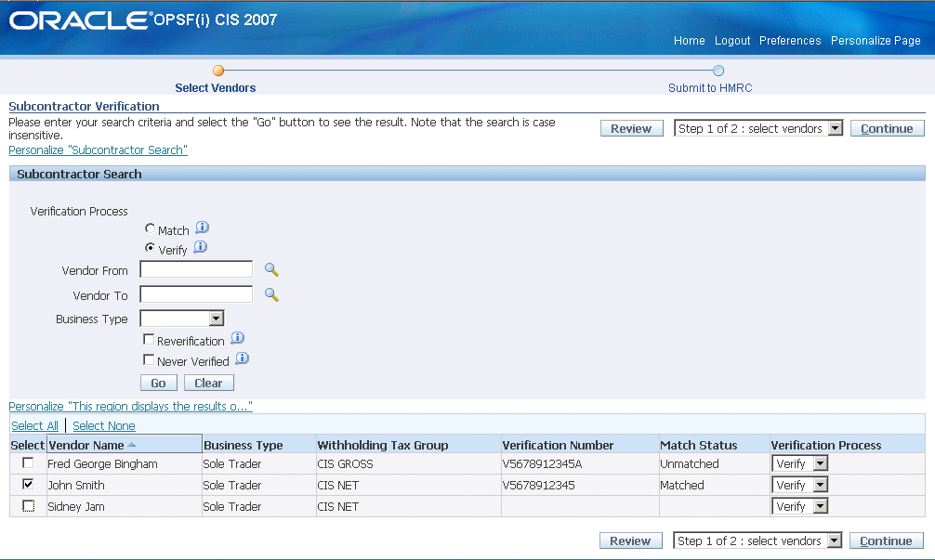Click the Select Vendors step label
935x560 pixels.
click(x=216, y=87)
